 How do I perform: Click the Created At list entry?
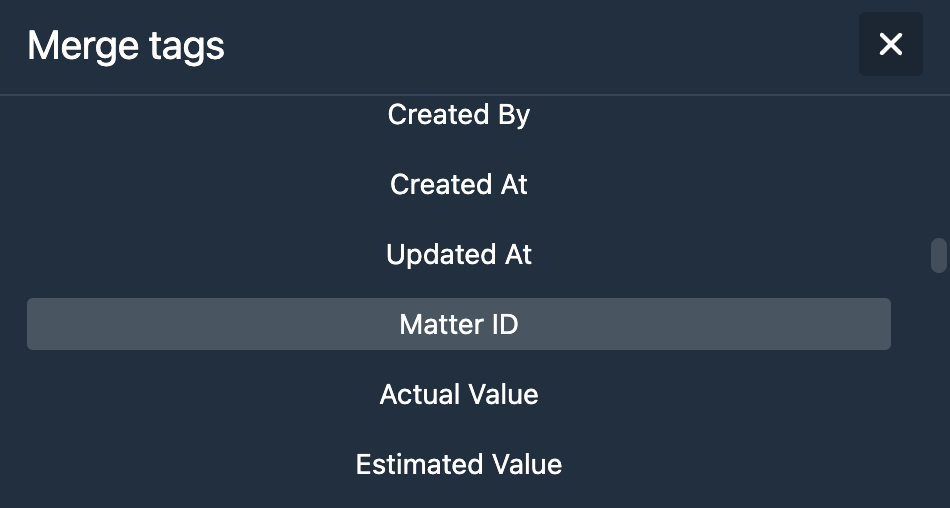[459, 185]
